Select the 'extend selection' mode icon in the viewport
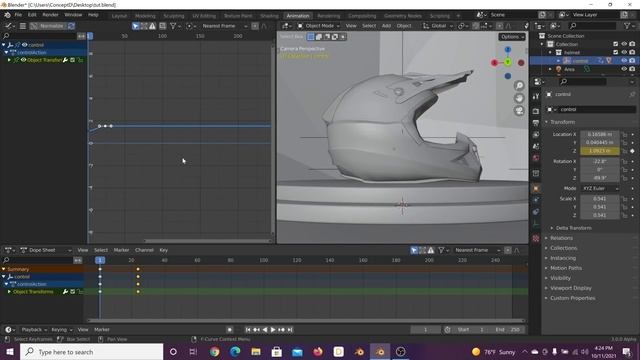 [319, 37]
